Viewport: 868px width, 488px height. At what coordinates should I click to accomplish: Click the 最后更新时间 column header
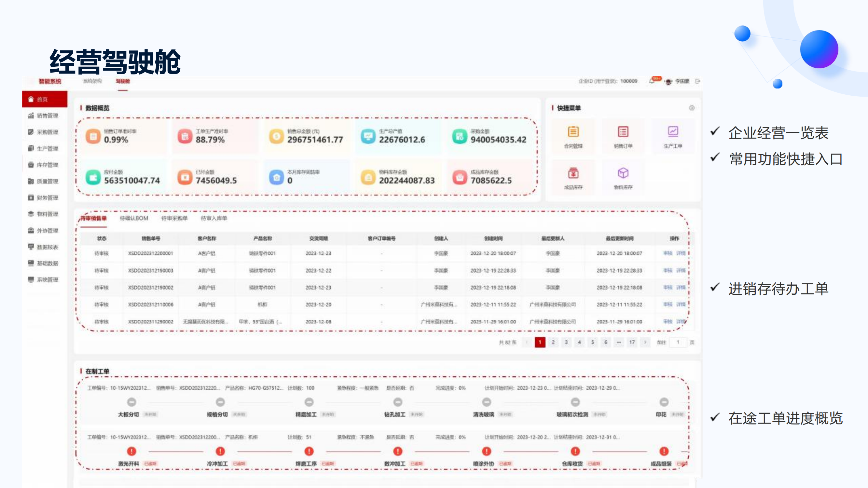[x=619, y=238]
